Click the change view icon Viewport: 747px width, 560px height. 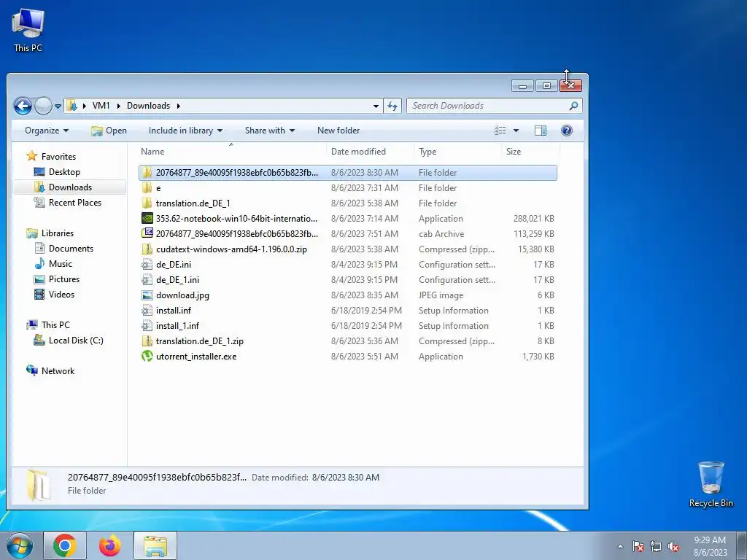pyautogui.click(x=500, y=131)
